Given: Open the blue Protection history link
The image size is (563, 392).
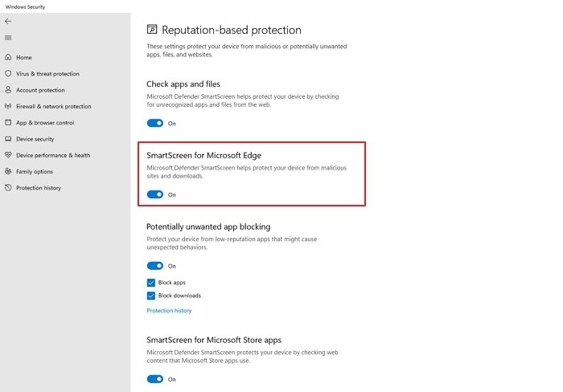Looking at the screenshot, I should click(169, 311).
